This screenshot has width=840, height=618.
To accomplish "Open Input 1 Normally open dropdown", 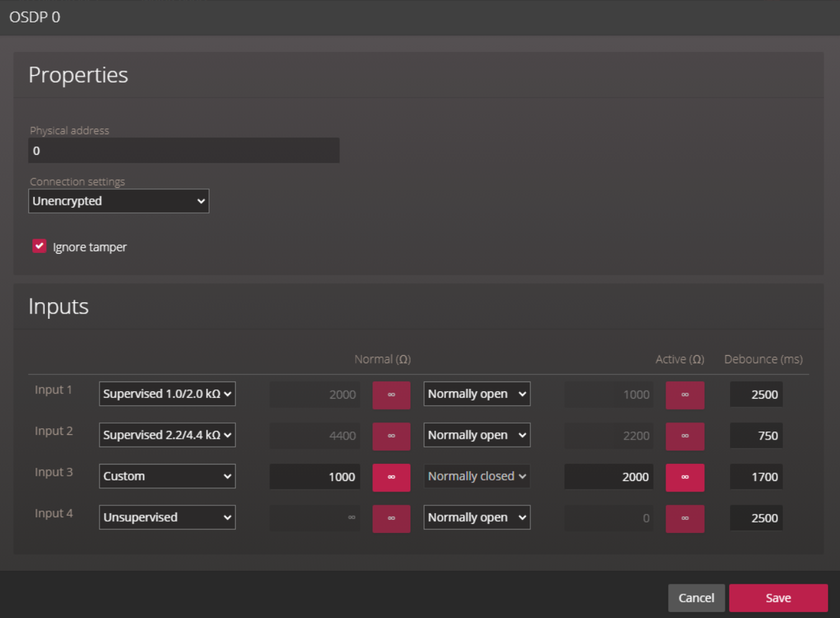I will click(x=476, y=393).
